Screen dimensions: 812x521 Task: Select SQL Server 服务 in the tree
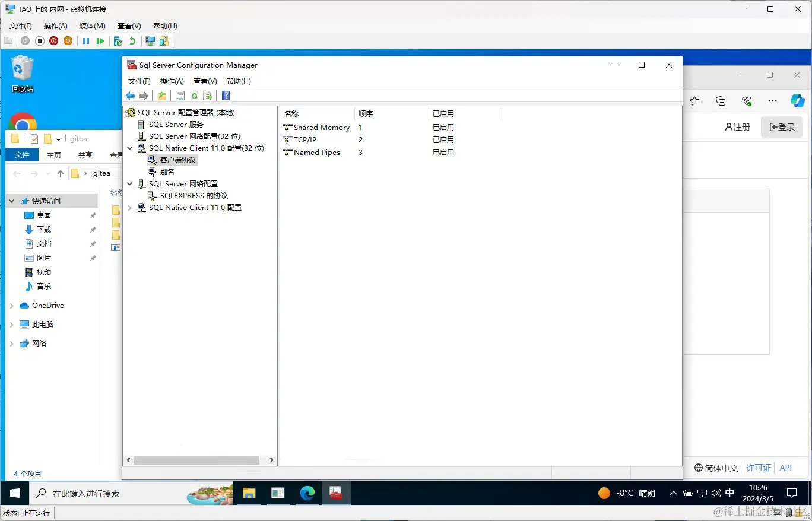point(176,125)
